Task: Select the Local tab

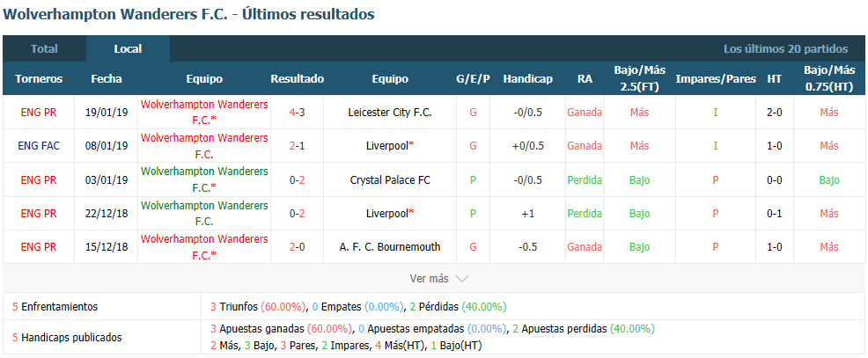Action: [128, 48]
